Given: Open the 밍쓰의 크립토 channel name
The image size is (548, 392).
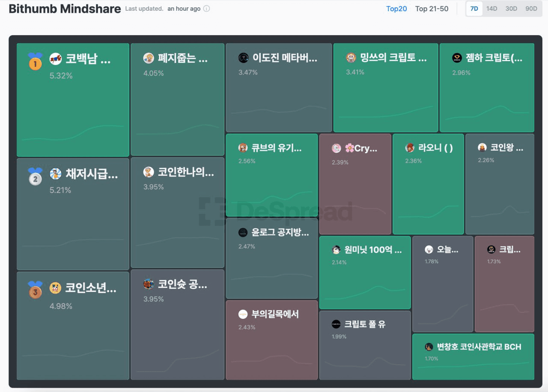Looking at the screenshot, I should (393, 58).
